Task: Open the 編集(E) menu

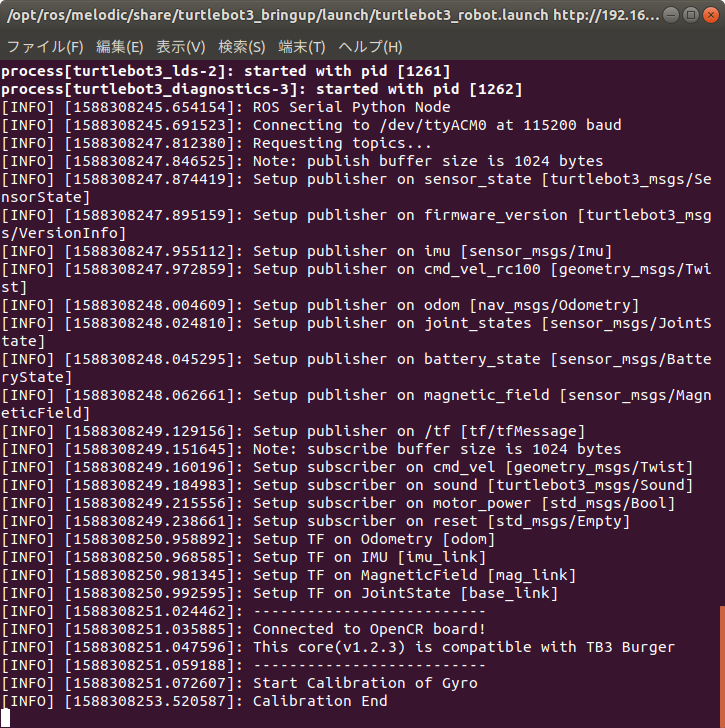Action: 119,47
